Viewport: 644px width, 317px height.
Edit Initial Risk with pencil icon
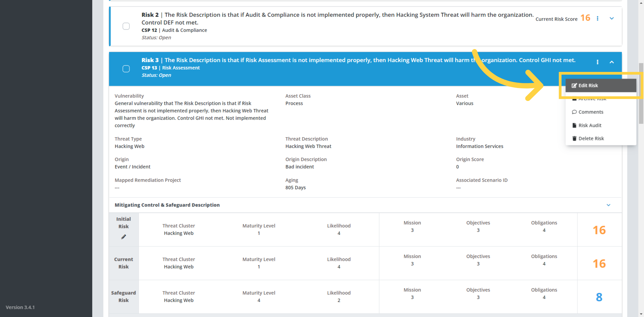(x=123, y=237)
